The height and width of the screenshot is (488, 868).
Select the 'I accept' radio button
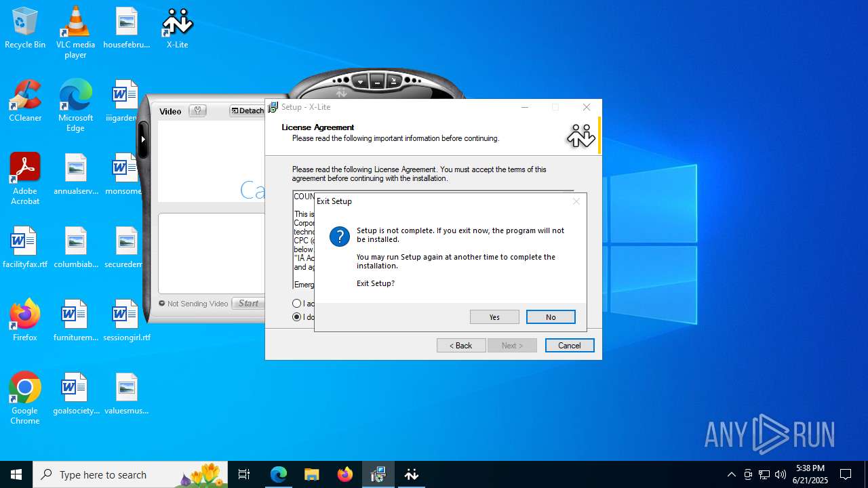click(x=297, y=304)
